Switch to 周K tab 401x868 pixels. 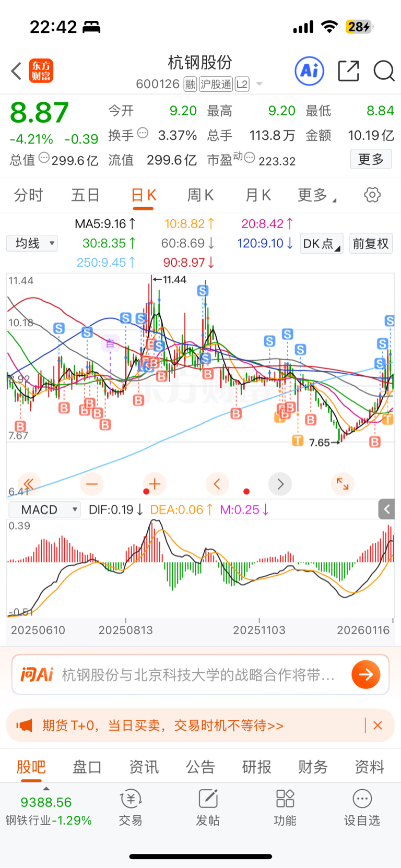[200, 195]
